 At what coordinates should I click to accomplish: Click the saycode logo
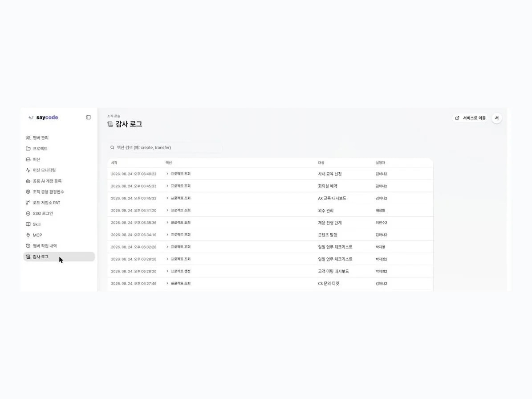point(44,118)
